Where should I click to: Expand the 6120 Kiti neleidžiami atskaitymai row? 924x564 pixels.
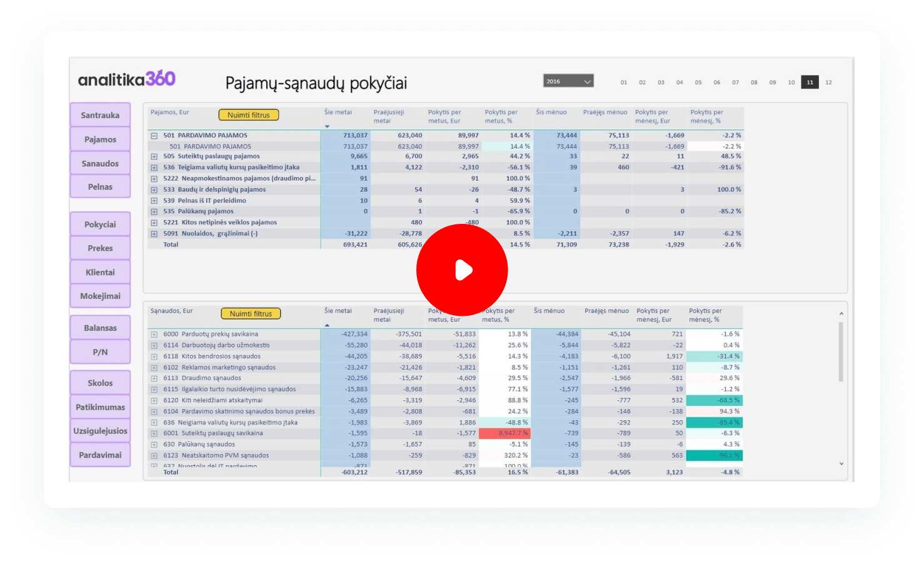point(154,401)
